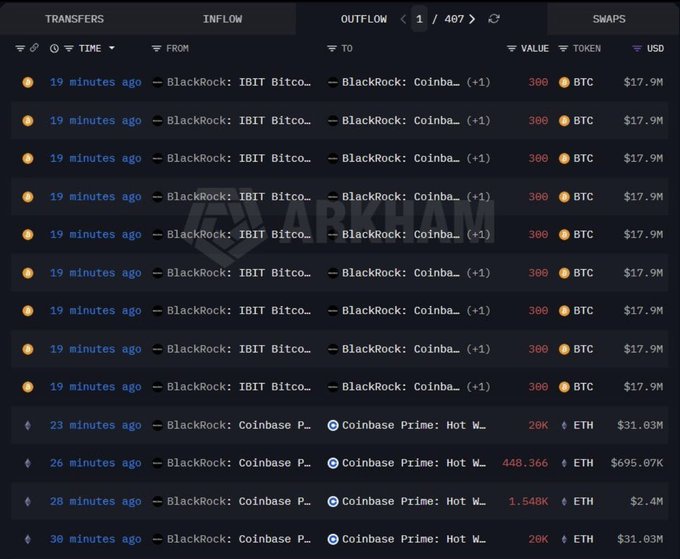680x559 pixels.
Task: Open BlackRock Coinbase P… sender in 30 minutes row
Action: [239, 539]
